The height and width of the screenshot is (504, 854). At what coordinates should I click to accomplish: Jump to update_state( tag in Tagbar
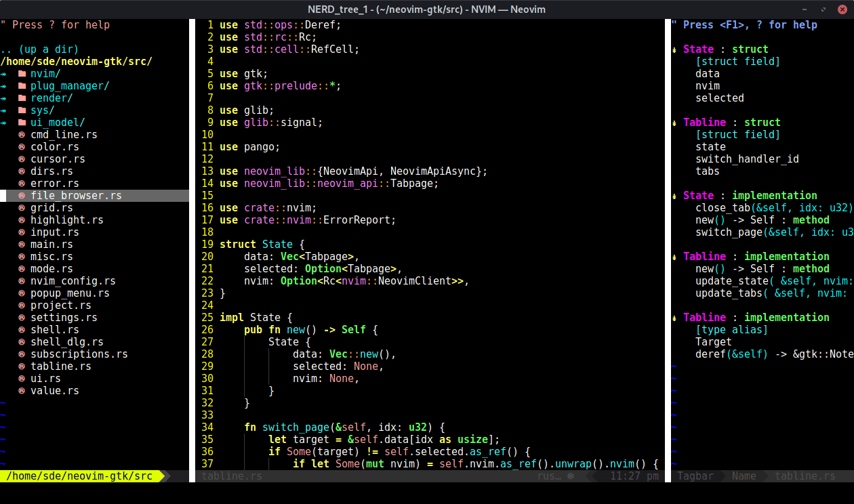point(774,281)
